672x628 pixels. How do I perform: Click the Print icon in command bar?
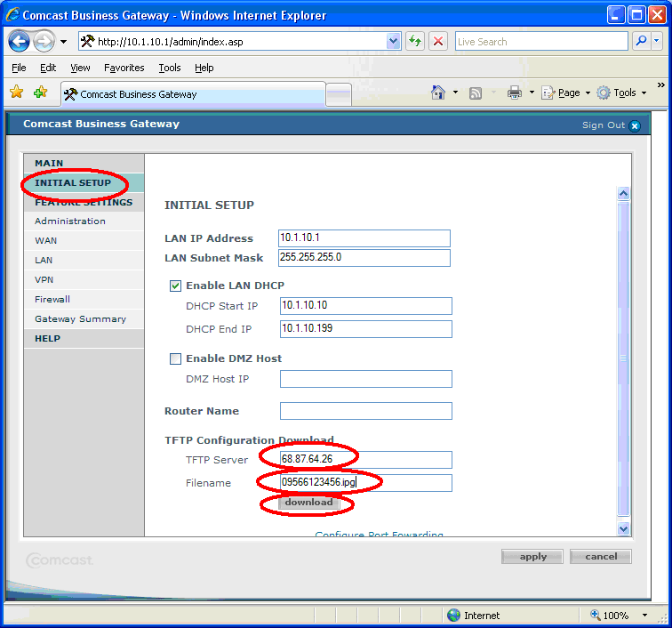pyautogui.click(x=515, y=93)
